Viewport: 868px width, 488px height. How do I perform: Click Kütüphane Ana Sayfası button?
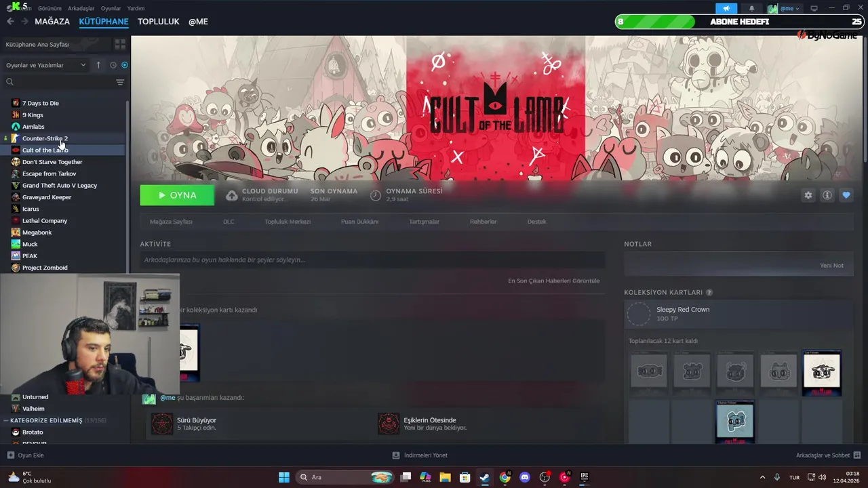(x=56, y=44)
